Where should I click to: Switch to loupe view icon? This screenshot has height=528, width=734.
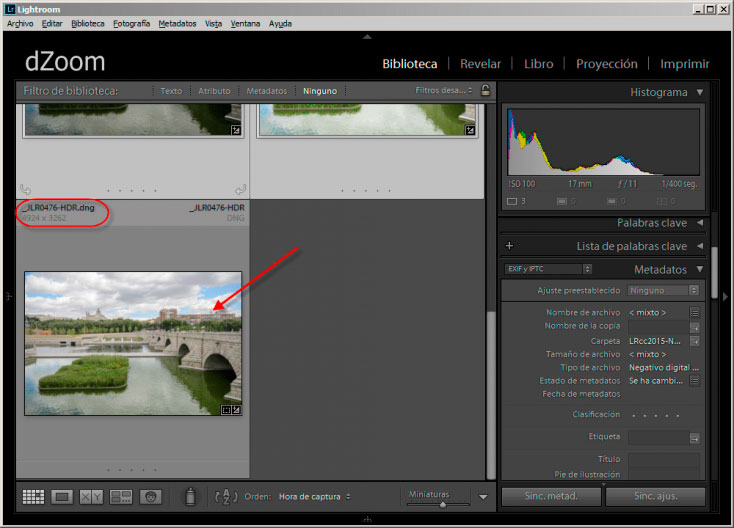[x=62, y=497]
